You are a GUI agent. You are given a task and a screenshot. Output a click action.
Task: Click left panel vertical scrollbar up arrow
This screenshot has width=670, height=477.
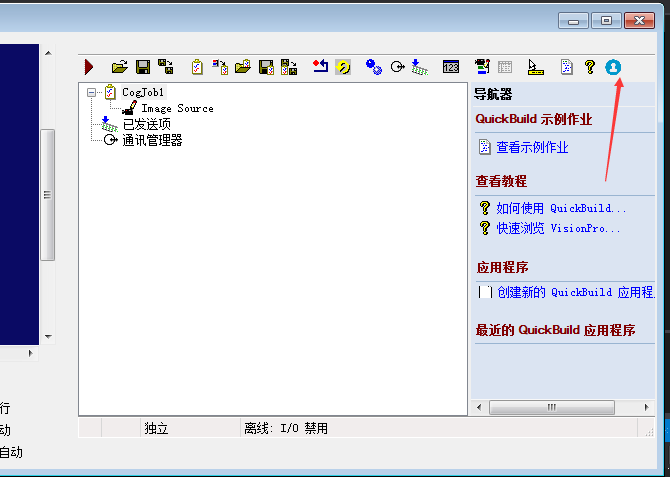pos(48,53)
